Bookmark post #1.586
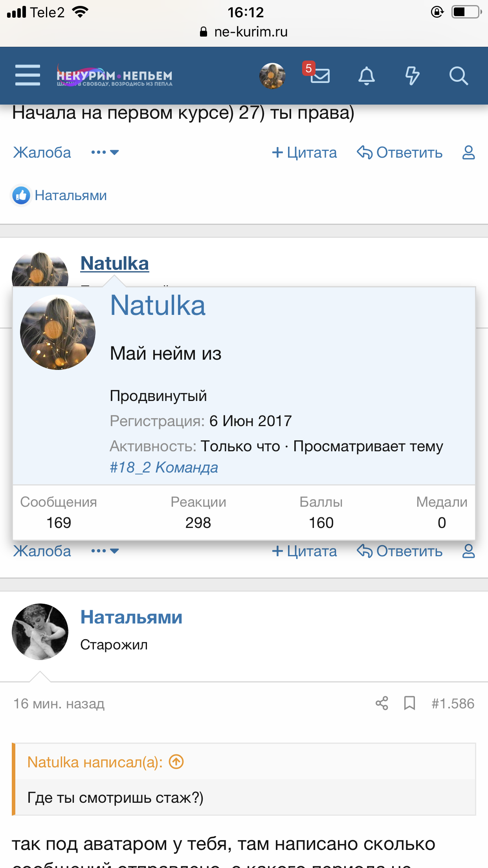This screenshot has width=488, height=868. [409, 703]
